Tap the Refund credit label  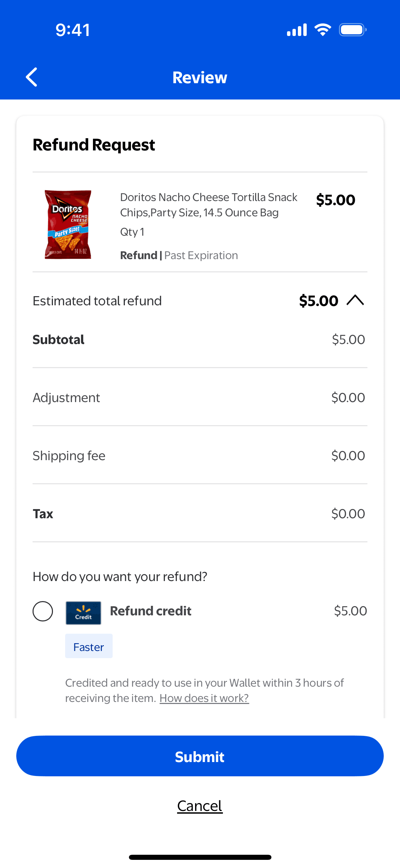click(x=151, y=611)
